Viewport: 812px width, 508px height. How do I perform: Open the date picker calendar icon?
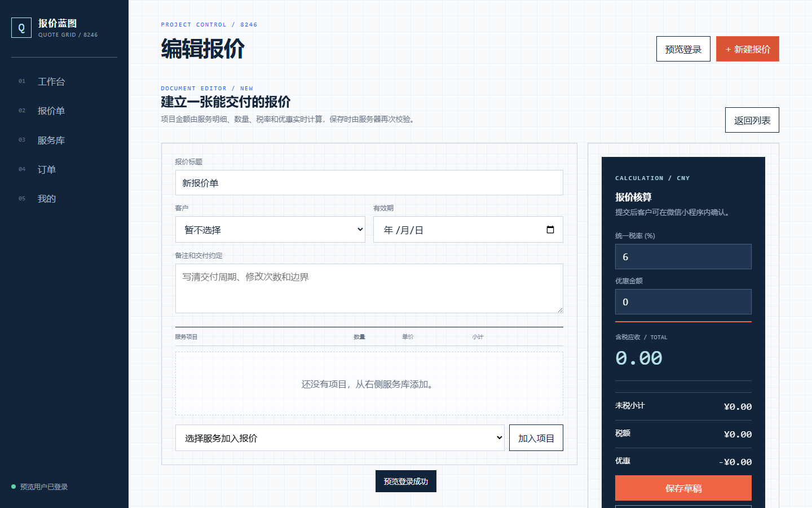(550, 230)
